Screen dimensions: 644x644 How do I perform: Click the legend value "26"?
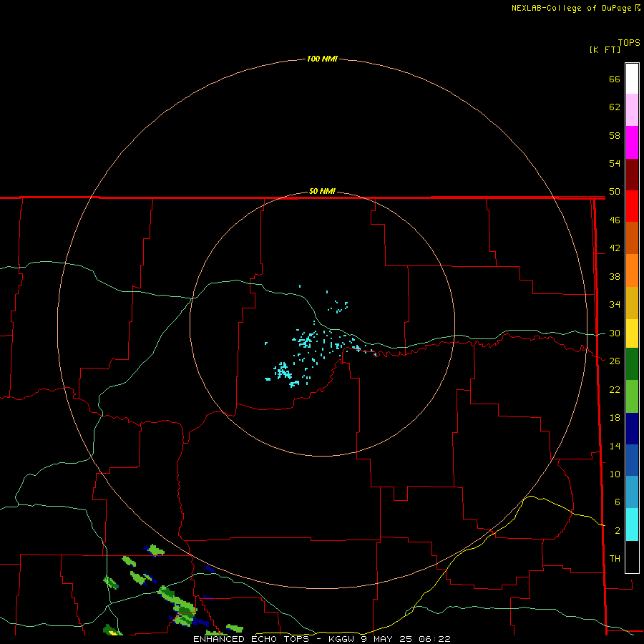(615, 361)
